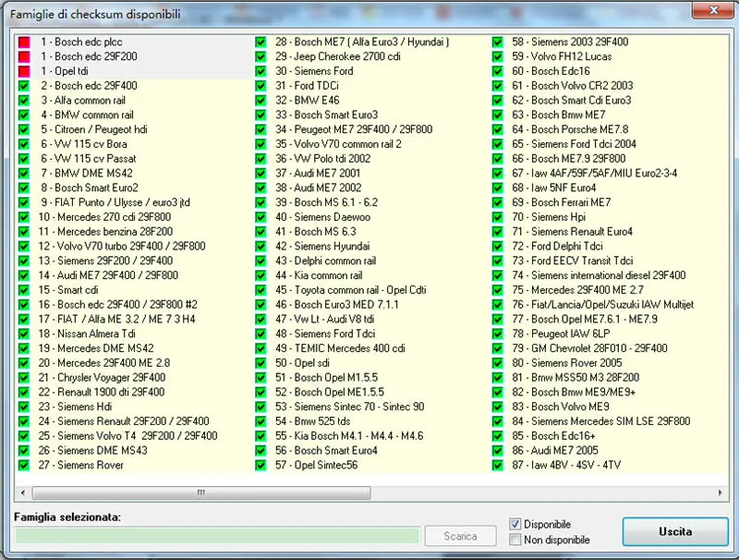
Task: Click green check icon beside Siemens Rover
Action: coord(24,465)
